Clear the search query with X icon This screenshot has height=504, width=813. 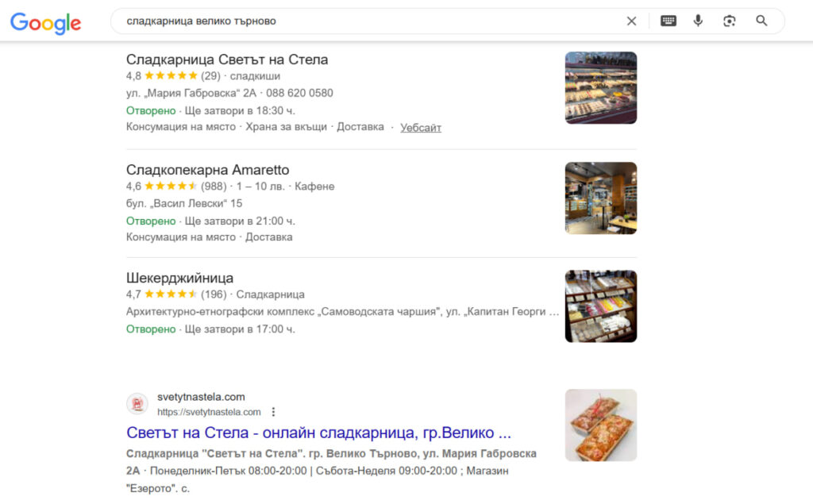(631, 21)
